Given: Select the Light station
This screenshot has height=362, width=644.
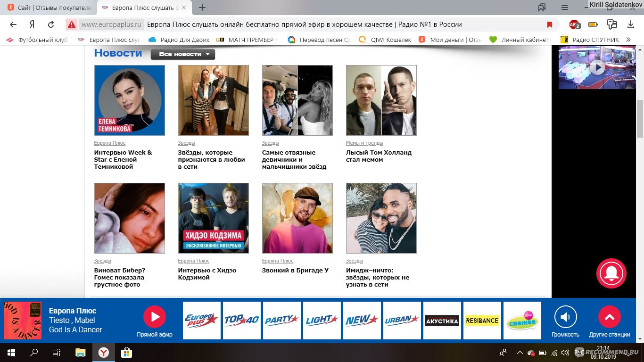Looking at the screenshot, I should tap(322, 321).
